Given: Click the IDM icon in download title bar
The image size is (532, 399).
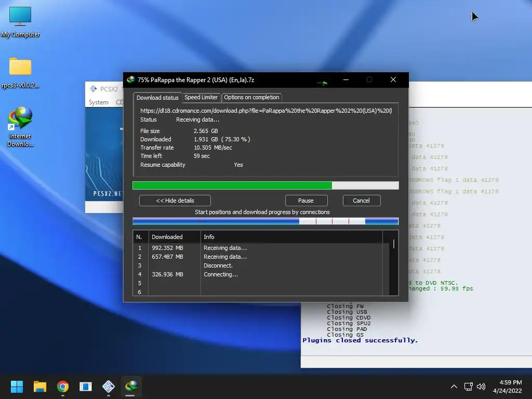Looking at the screenshot, I should coord(130,79).
